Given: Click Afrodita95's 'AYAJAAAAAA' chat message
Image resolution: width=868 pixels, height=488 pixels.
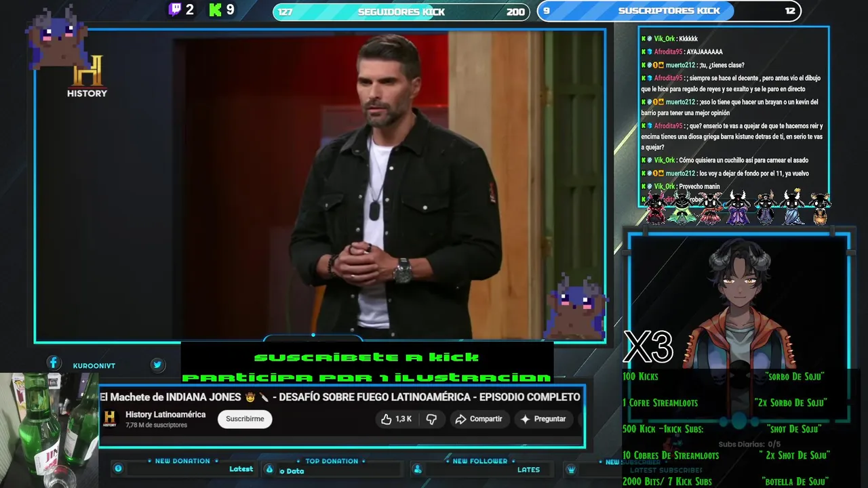Looking at the screenshot, I should 682,52.
